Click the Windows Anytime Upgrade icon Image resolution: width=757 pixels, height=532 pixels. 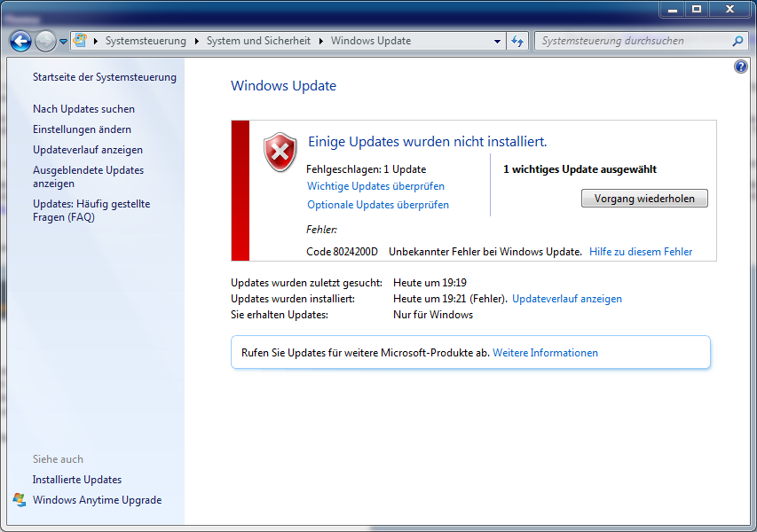20,500
